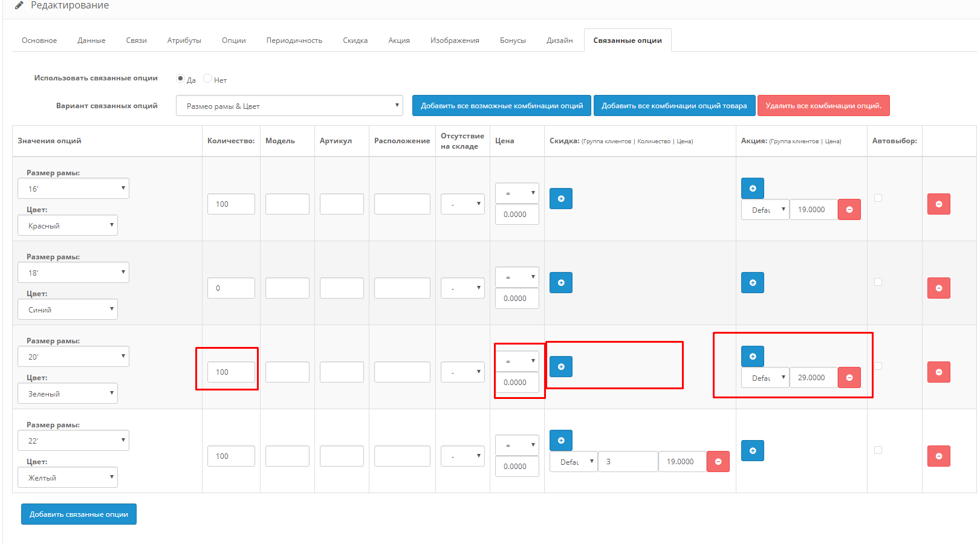This screenshot has height=544, width=980.
Task: Focus the quantity field showing 0
Action: click(231, 288)
